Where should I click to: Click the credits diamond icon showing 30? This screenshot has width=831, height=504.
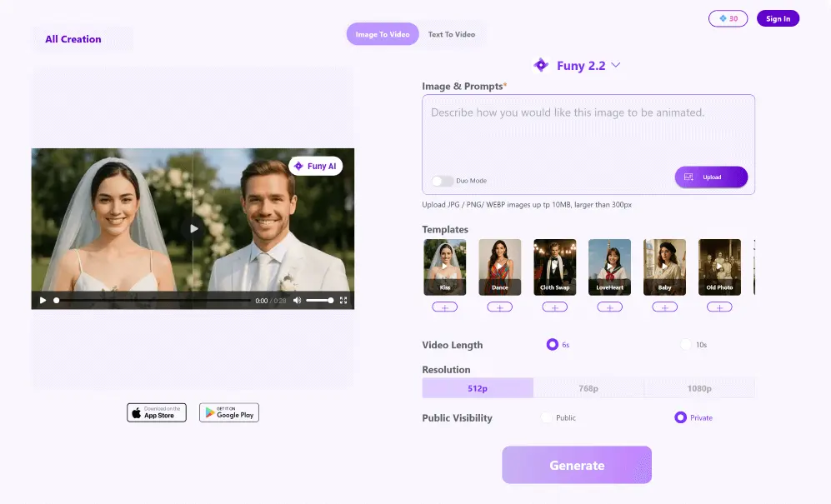click(728, 18)
